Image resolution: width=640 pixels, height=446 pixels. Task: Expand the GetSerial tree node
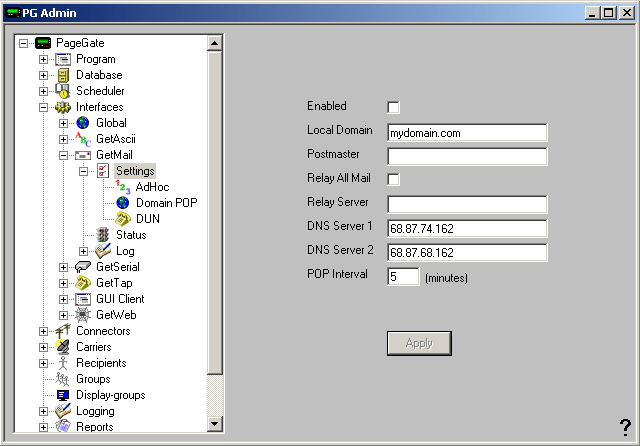(63, 267)
